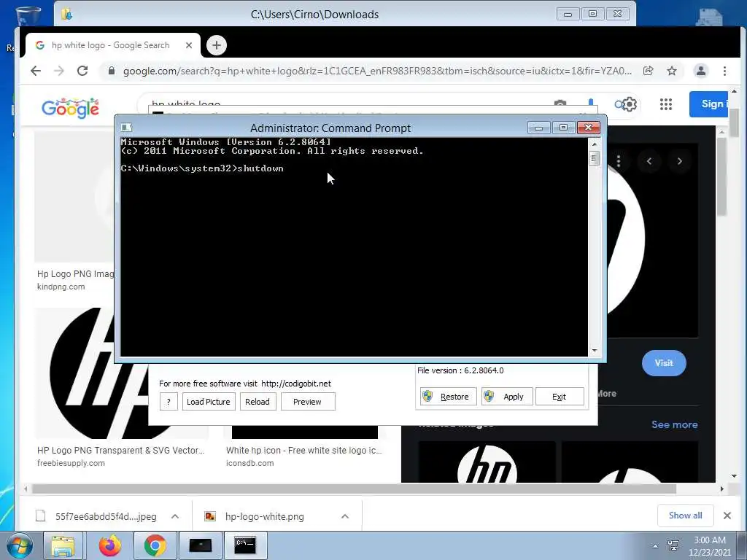
Task: Click the network tray icon
Action: click(673, 545)
